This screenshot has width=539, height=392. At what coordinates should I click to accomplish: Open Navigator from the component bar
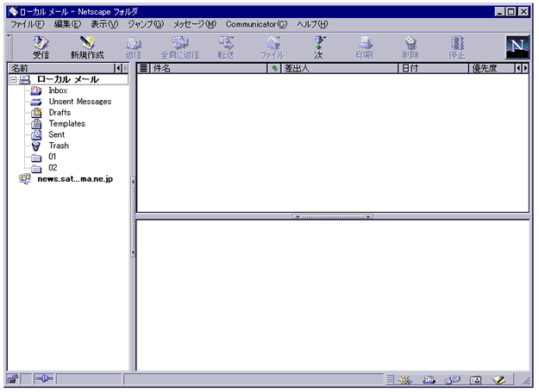coord(405,380)
